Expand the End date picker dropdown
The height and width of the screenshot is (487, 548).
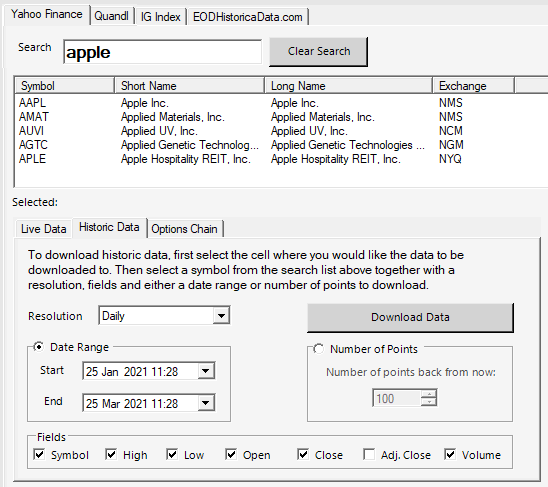pos(206,403)
